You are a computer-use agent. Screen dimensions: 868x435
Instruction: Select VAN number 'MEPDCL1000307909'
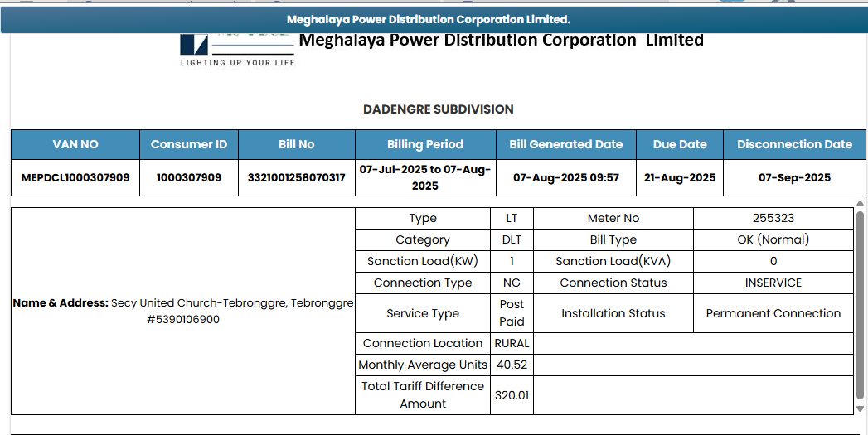pyautogui.click(x=75, y=177)
